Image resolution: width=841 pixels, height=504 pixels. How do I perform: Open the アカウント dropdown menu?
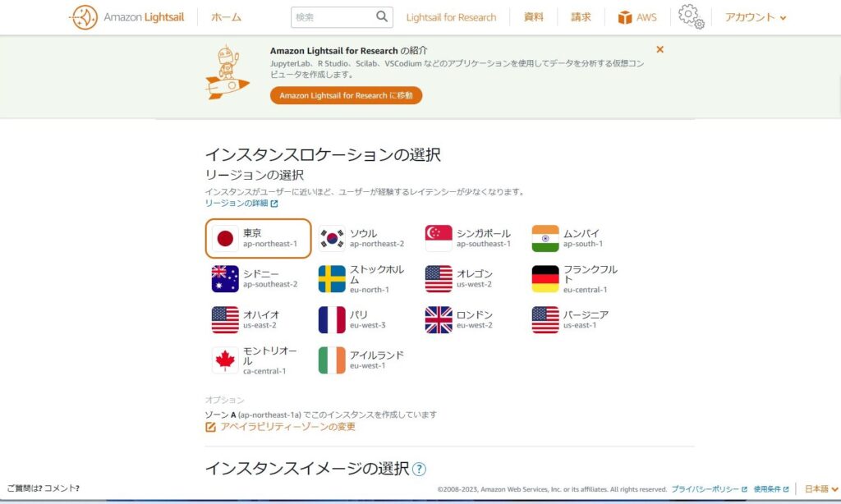pyautogui.click(x=756, y=17)
